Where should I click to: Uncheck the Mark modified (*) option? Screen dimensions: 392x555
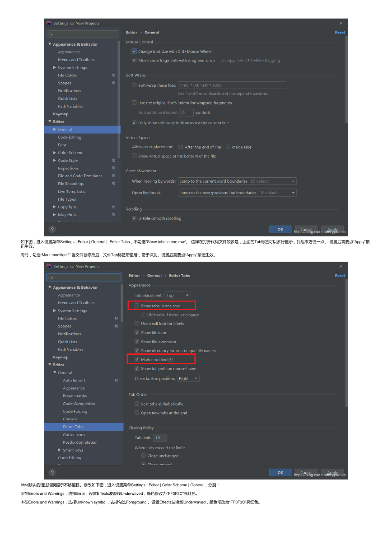tap(137, 360)
